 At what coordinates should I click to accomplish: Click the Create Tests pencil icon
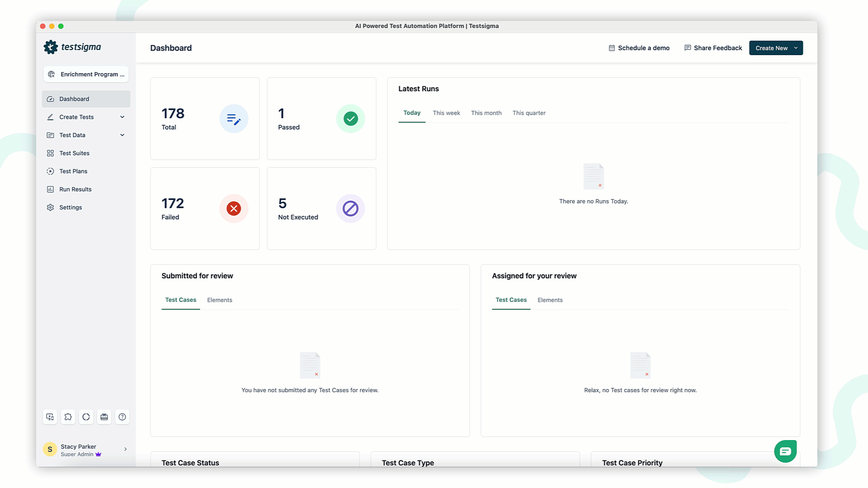click(50, 117)
